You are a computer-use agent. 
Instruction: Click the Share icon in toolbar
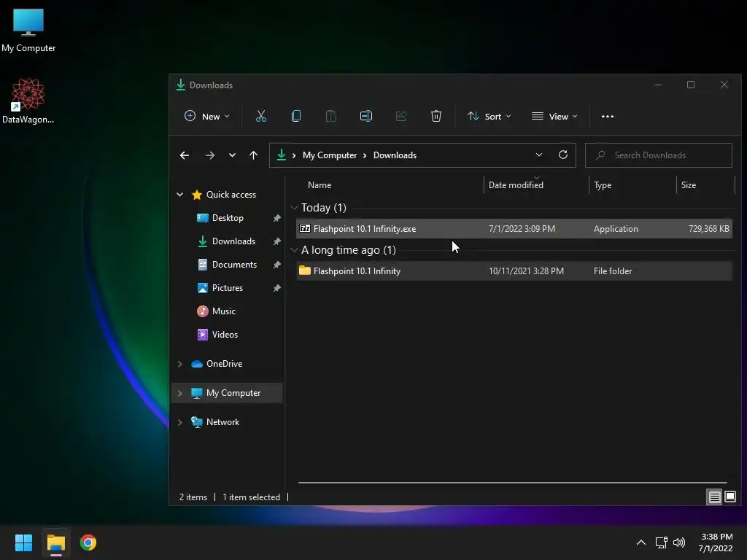coord(401,116)
